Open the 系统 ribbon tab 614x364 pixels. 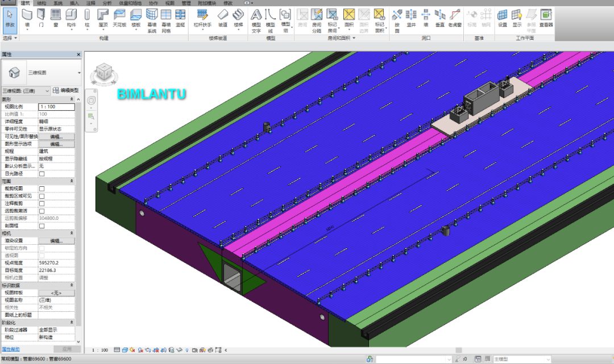point(57,3)
